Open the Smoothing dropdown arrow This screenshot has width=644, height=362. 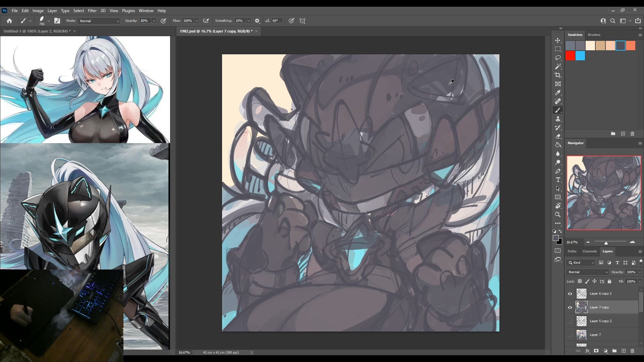pos(249,21)
